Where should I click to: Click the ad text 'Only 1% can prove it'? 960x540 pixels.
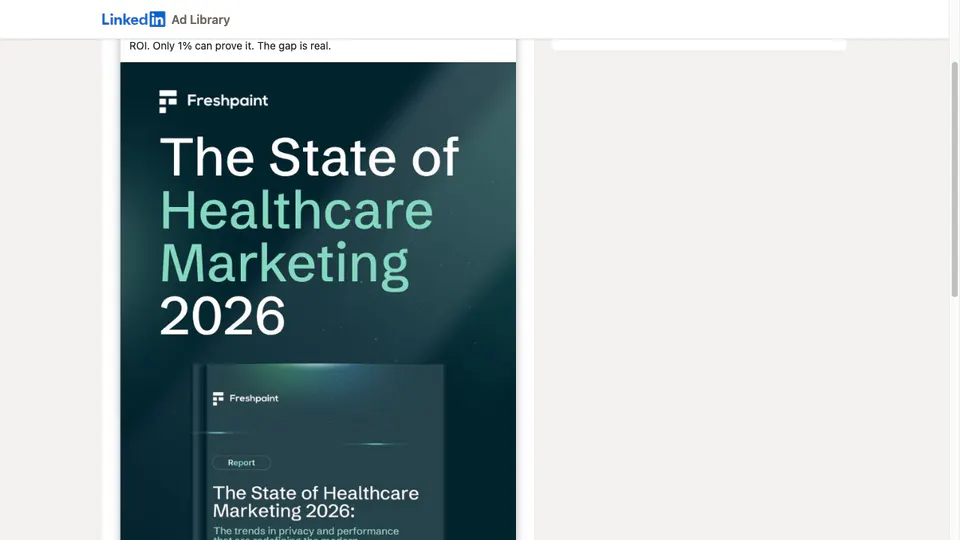[203, 46]
